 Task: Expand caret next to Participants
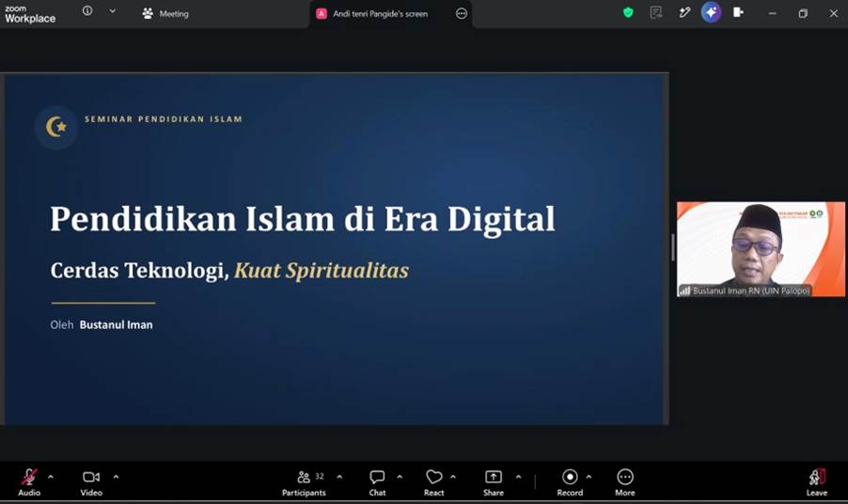339,477
